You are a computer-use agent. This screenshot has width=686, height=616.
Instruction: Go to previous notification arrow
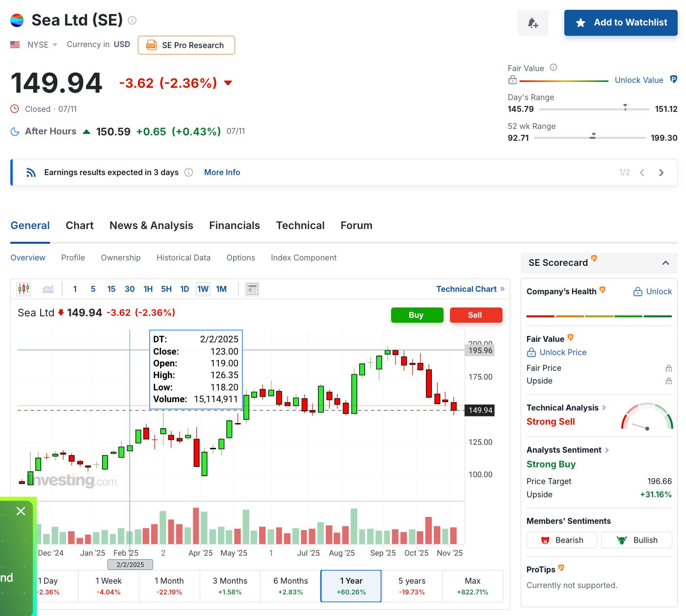(x=642, y=172)
